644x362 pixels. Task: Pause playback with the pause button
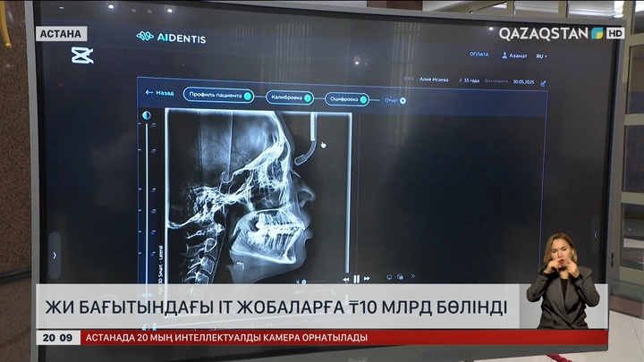click(356, 279)
